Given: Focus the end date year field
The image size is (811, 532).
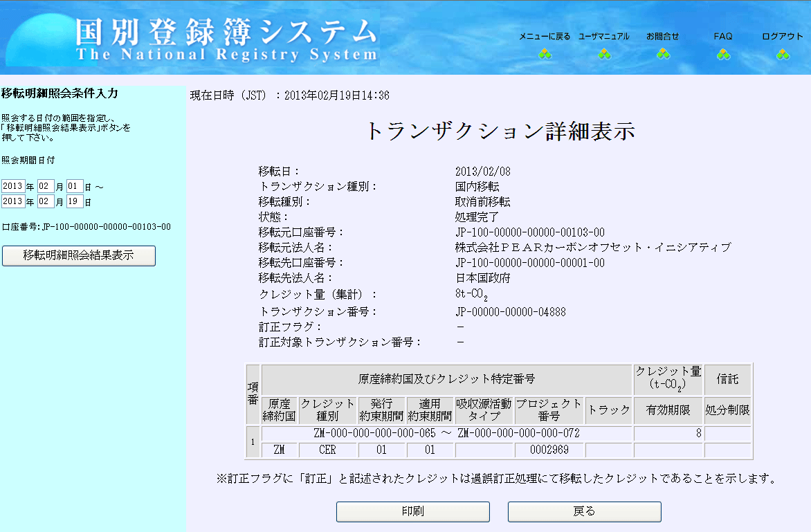Looking at the screenshot, I should (x=12, y=201).
